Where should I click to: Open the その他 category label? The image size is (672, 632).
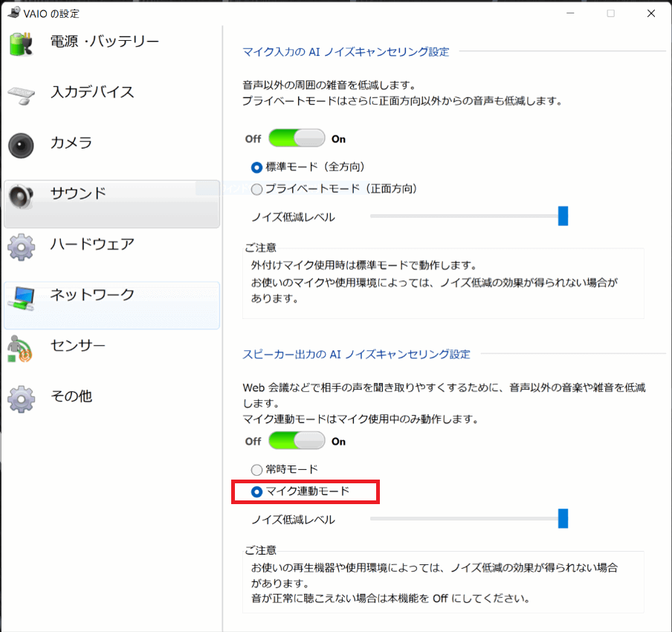[x=71, y=396]
